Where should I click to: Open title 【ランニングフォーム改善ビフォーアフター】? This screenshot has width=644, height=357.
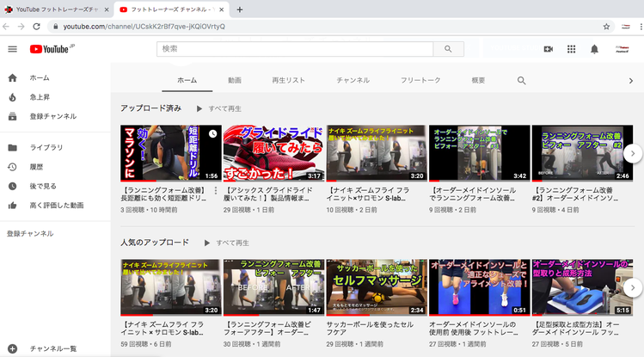[x=267, y=329]
